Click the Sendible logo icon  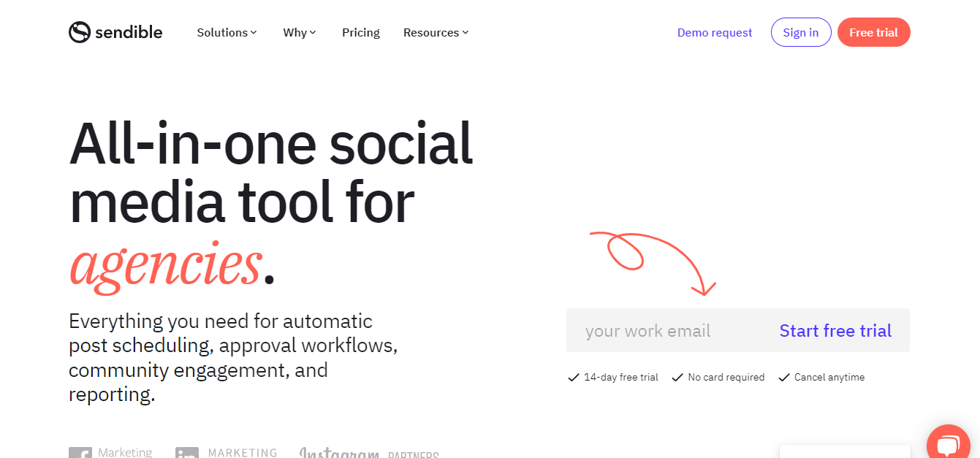coord(80,32)
